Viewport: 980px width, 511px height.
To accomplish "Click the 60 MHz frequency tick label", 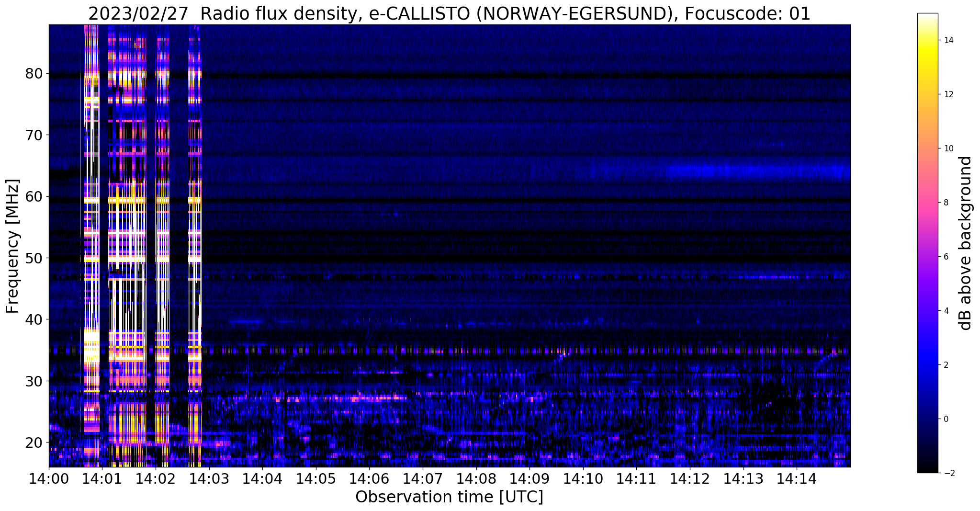I will click(x=34, y=197).
